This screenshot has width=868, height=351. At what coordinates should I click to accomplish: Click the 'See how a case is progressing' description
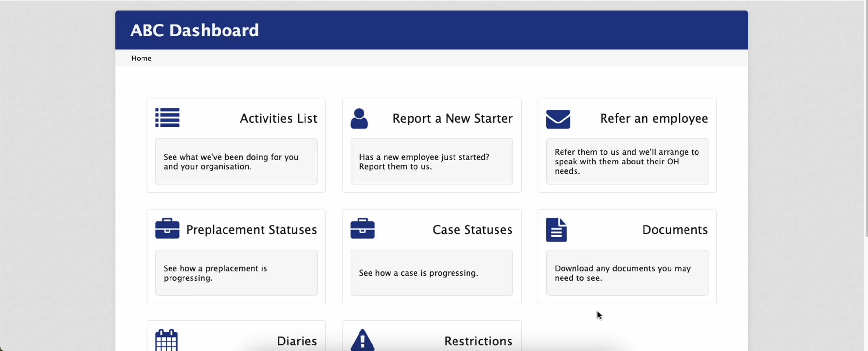pyautogui.click(x=418, y=273)
